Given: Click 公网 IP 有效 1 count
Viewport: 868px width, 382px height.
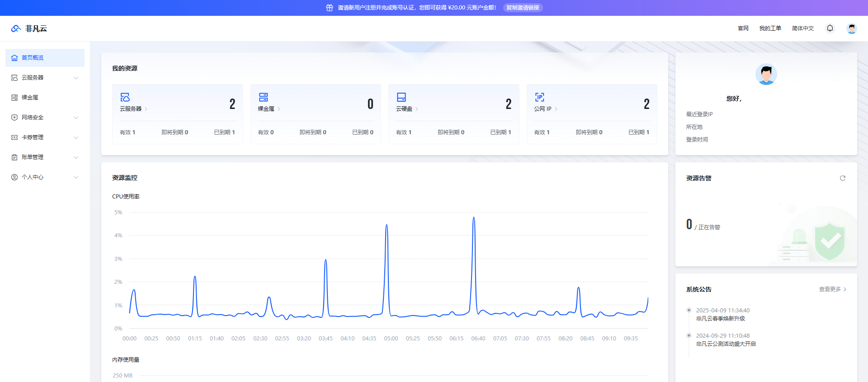Looking at the screenshot, I should (x=542, y=132).
